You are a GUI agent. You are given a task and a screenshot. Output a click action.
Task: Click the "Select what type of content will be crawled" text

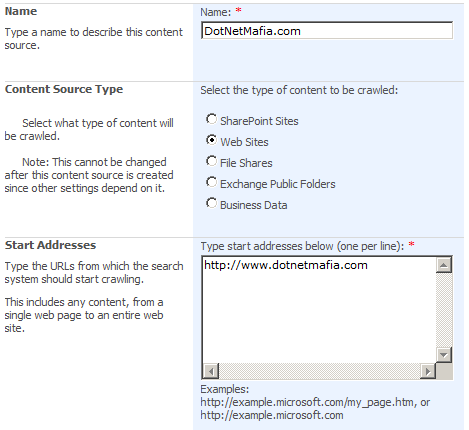point(89,129)
